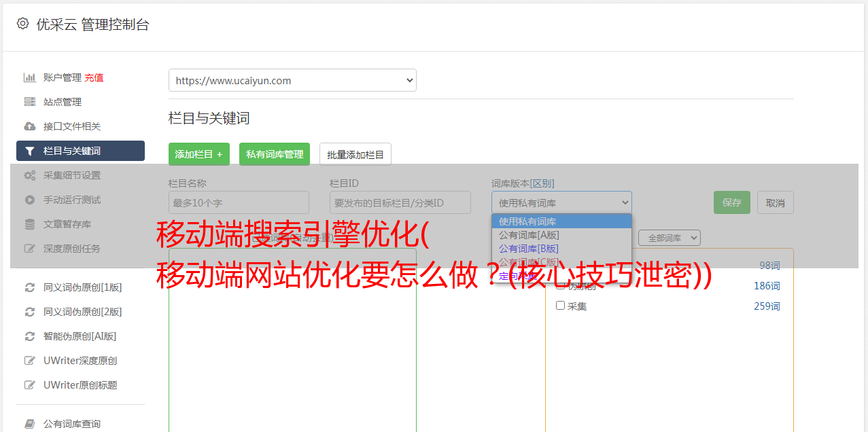
Task: Click the gears icon for 采集细节设置
Action: pos(29,175)
